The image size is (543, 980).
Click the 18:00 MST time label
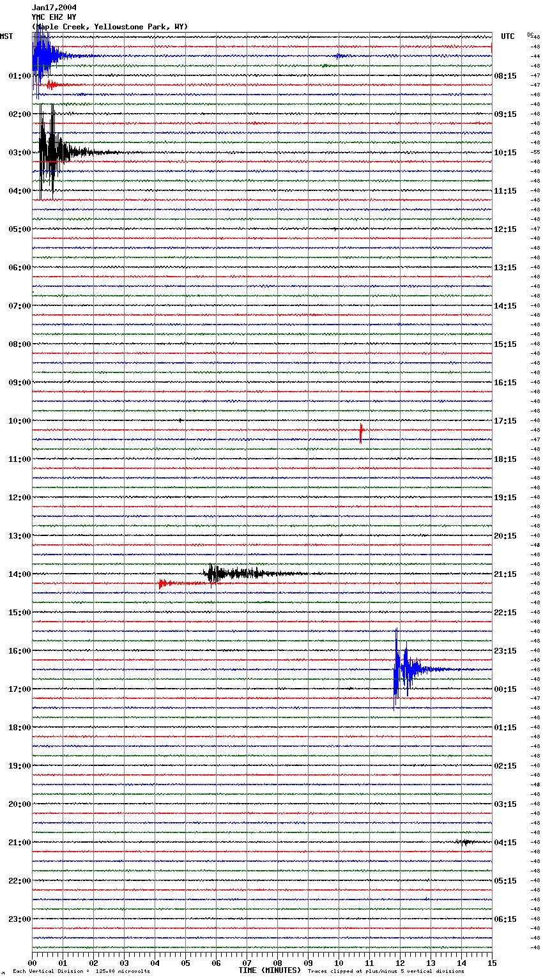pyautogui.click(x=20, y=727)
